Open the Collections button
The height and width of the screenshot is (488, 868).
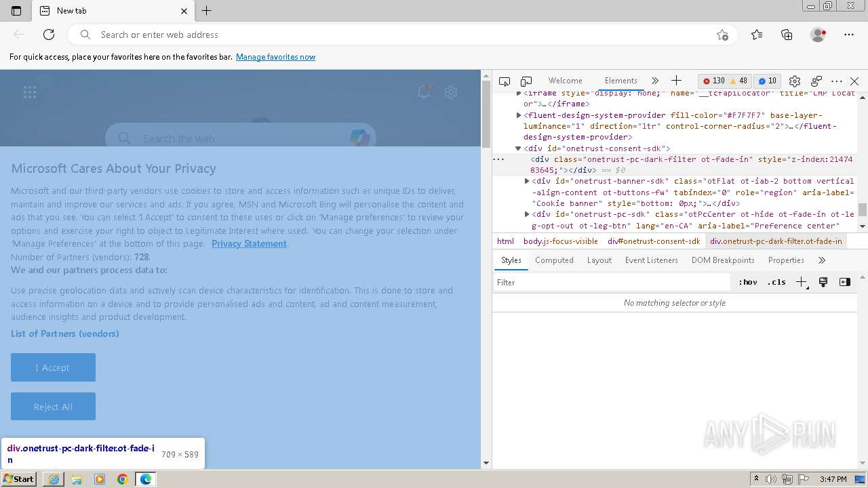[x=787, y=35]
